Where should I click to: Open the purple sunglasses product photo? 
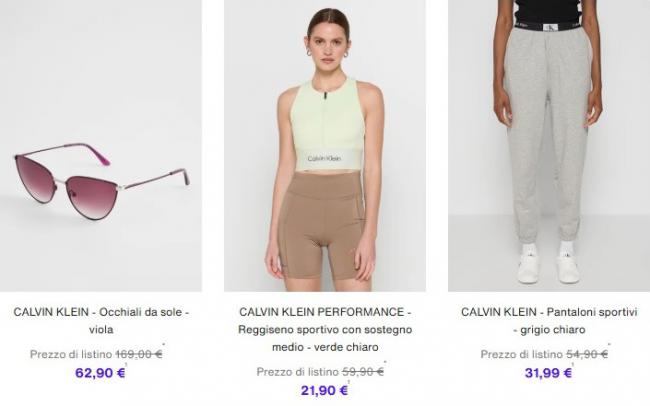coord(101,146)
